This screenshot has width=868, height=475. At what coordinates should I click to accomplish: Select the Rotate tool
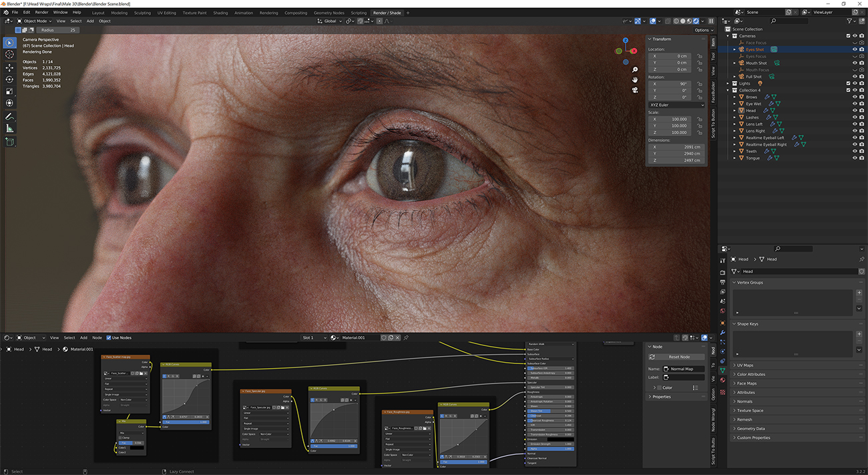coord(9,79)
